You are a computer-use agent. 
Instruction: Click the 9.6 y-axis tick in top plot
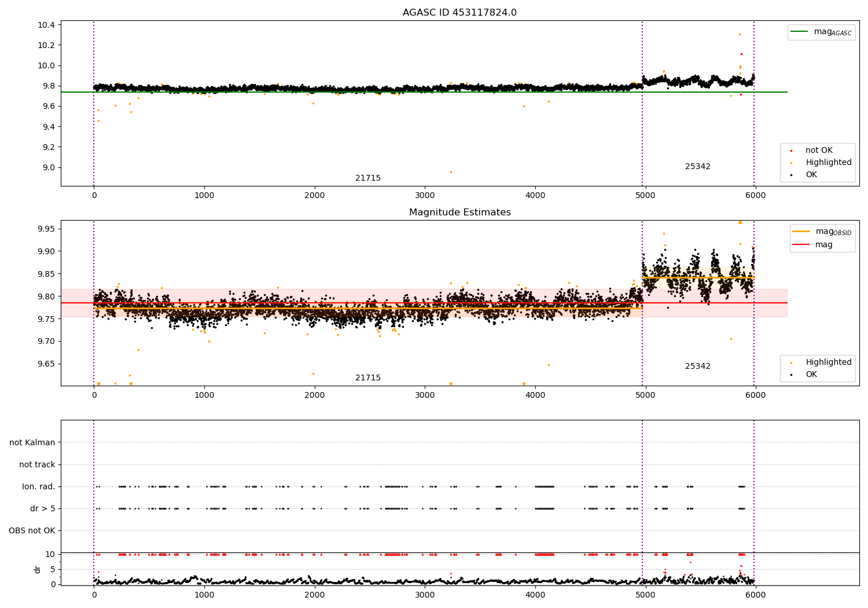[x=48, y=107]
